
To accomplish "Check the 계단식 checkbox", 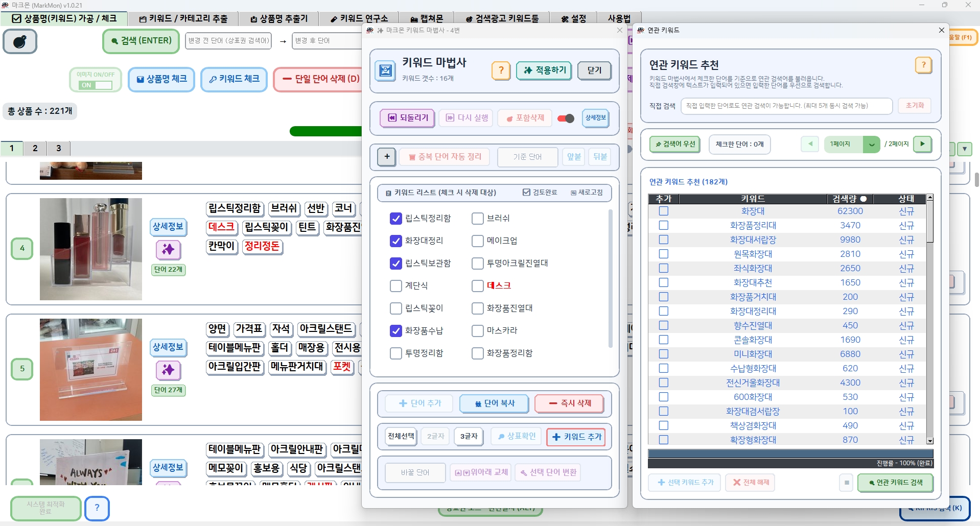I will pos(395,286).
